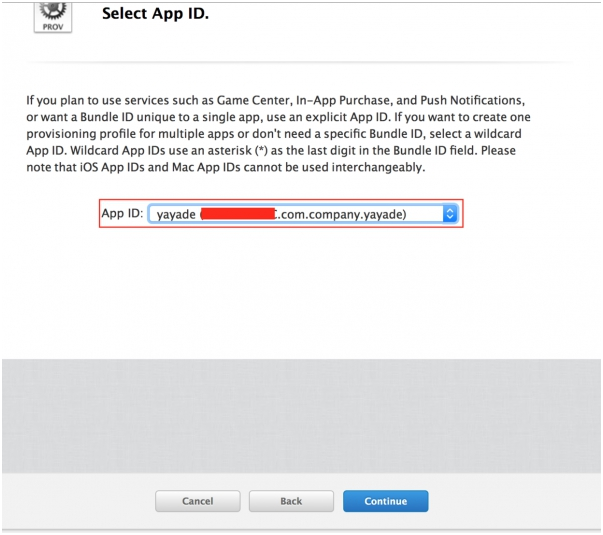The image size is (603, 535).
Task: Click the "App ID:" field label
Action: coord(122,214)
